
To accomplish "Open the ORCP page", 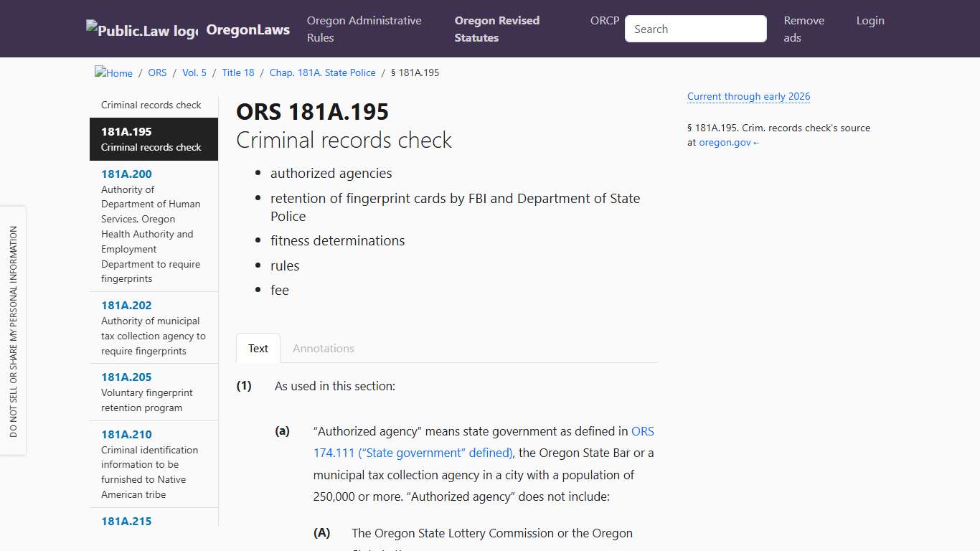I will [604, 21].
